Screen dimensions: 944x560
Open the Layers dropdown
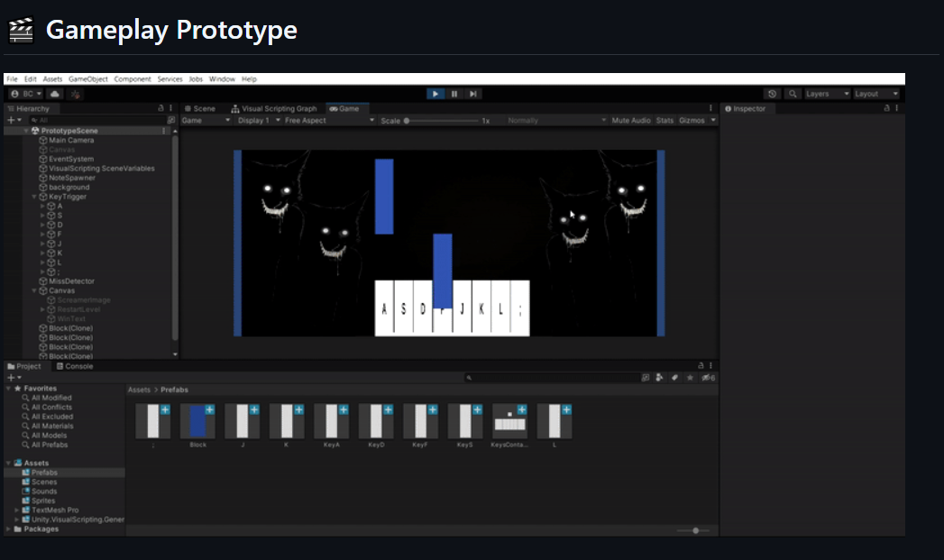tap(827, 94)
